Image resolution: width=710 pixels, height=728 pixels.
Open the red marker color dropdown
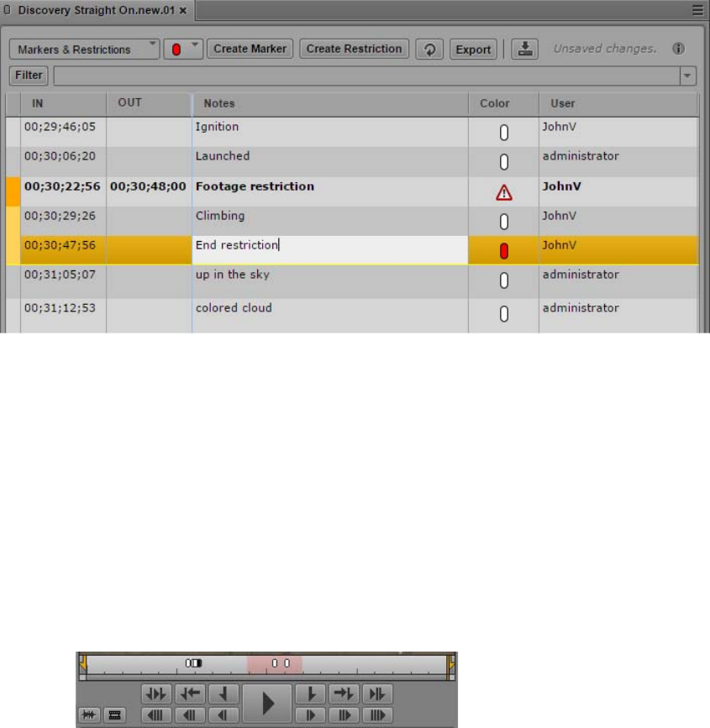pyautogui.click(x=183, y=50)
